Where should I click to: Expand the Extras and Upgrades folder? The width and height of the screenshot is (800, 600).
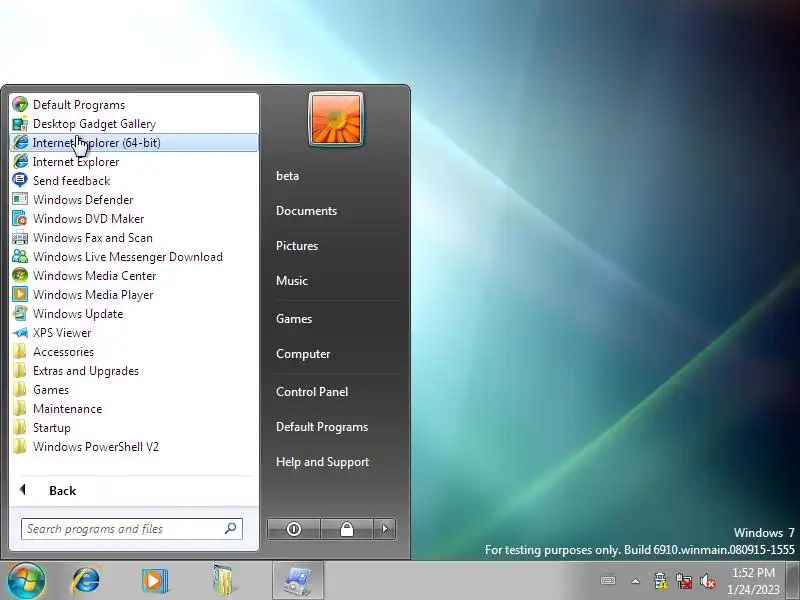click(x=134, y=371)
